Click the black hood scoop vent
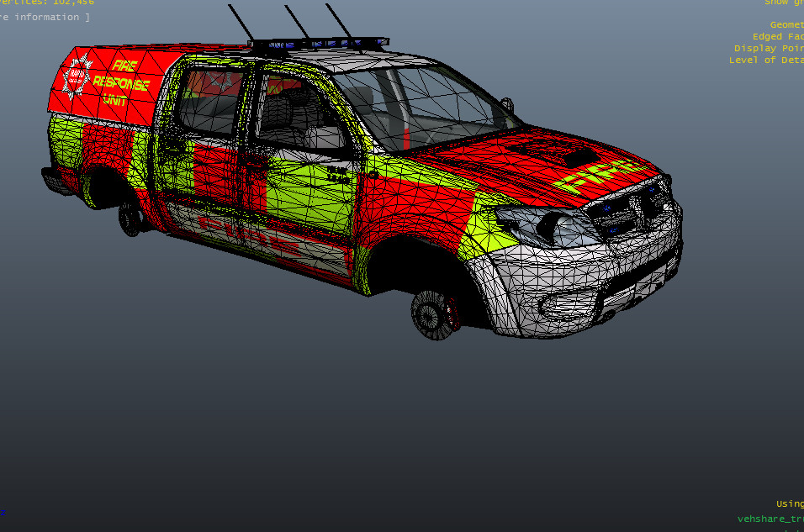The image size is (804, 532). [579, 156]
